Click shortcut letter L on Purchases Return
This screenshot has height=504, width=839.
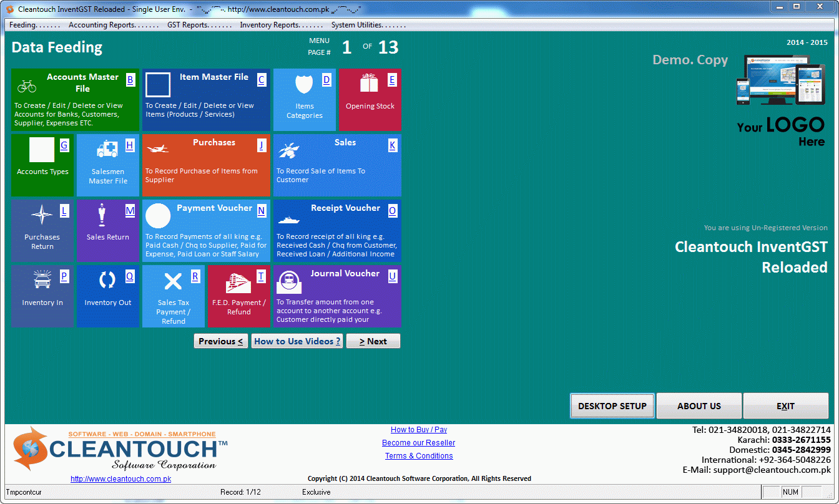click(x=64, y=211)
